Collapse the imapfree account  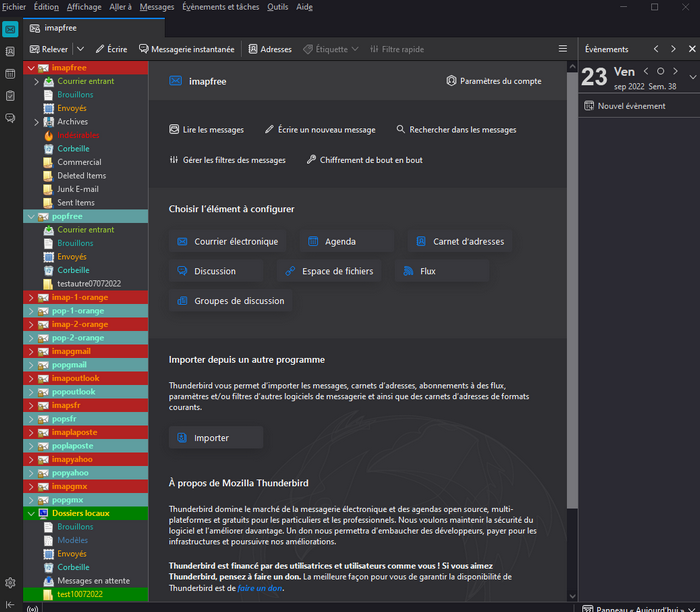[x=31, y=68]
